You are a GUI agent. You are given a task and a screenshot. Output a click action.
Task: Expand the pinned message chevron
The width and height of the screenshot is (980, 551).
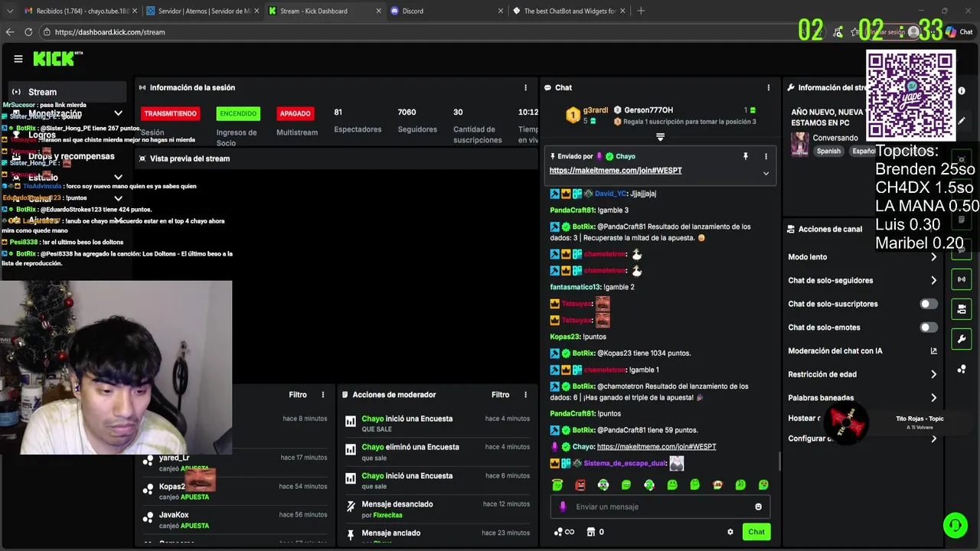coord(766,174)
